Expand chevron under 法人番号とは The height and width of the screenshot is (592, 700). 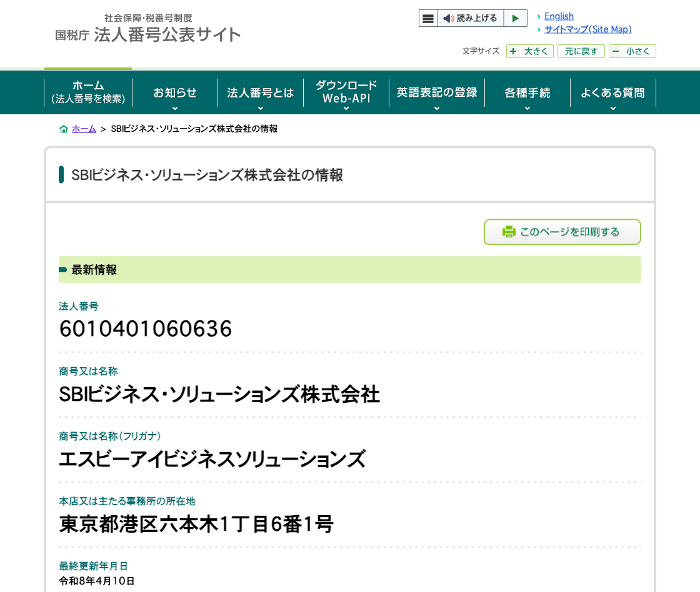(x=261, y=109)
